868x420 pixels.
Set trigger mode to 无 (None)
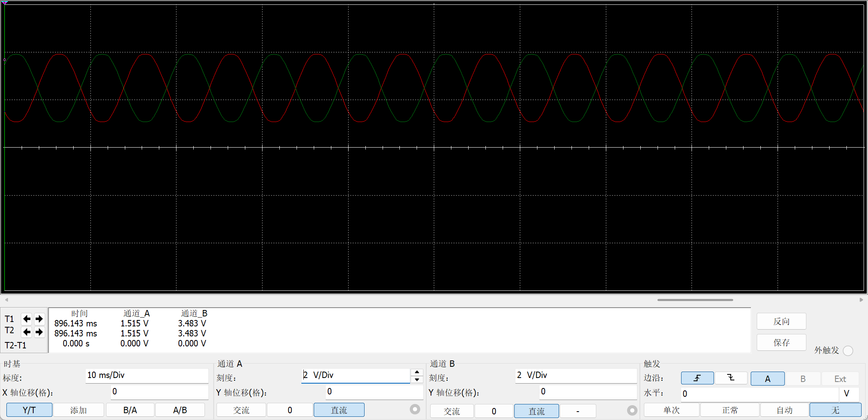836,410
